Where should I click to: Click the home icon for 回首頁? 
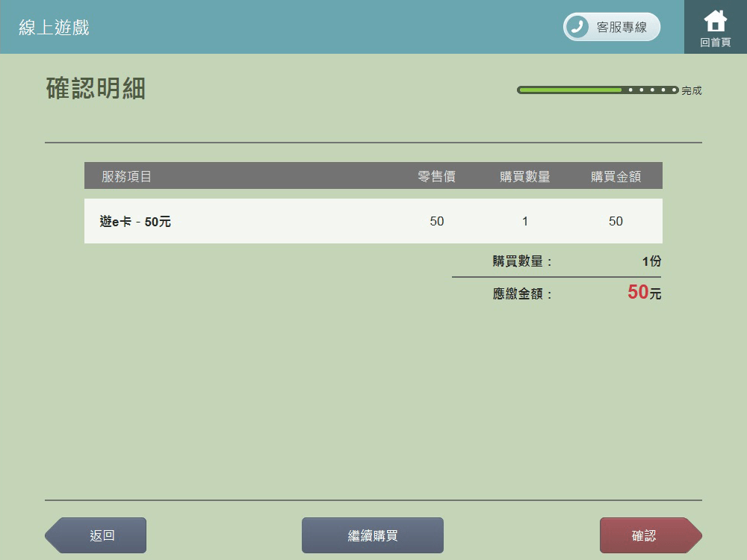pos(715,21)
